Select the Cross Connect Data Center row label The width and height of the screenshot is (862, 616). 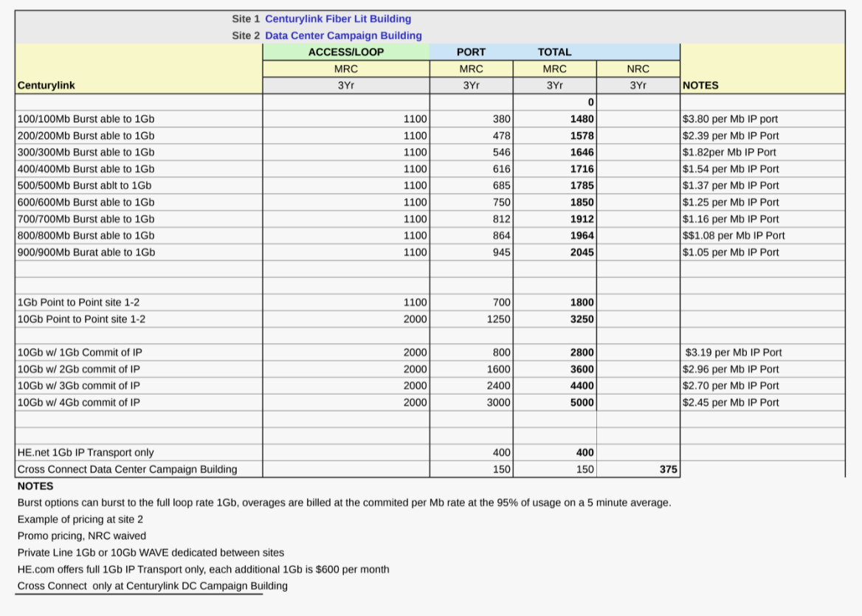pyautogui.click(x=128, y=470)
